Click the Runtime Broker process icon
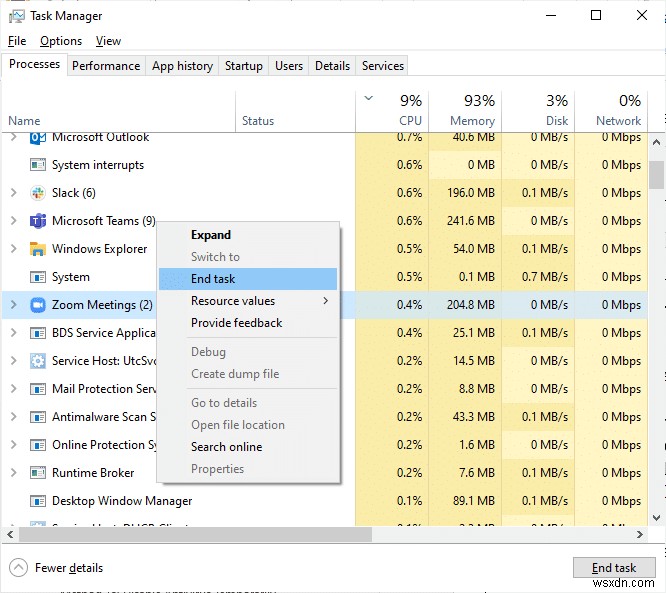The height and width of the screenshot is (593, 666). tap(38, 473)
